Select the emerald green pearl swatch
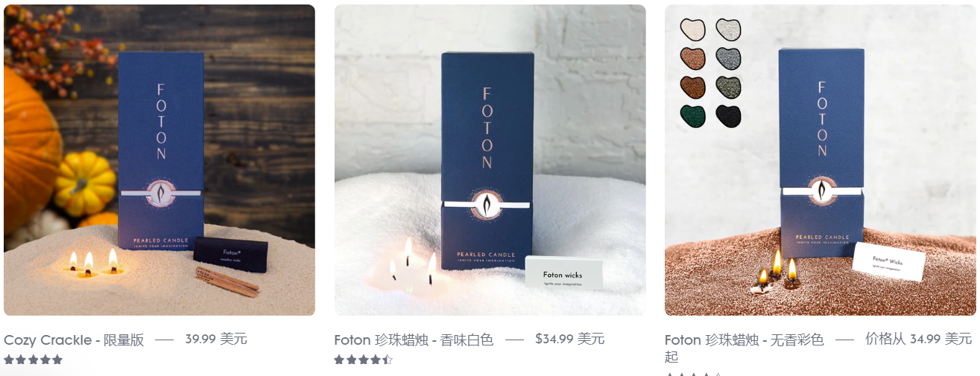The height and width of the screenshot is (376, 980). 693,115
